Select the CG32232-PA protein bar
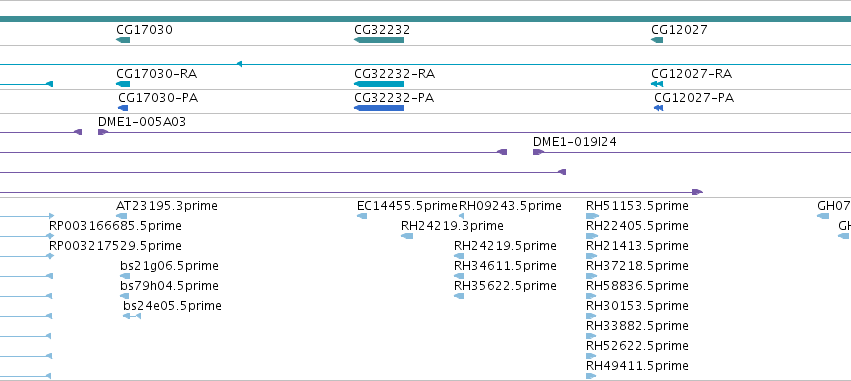 tap(379, 108)
